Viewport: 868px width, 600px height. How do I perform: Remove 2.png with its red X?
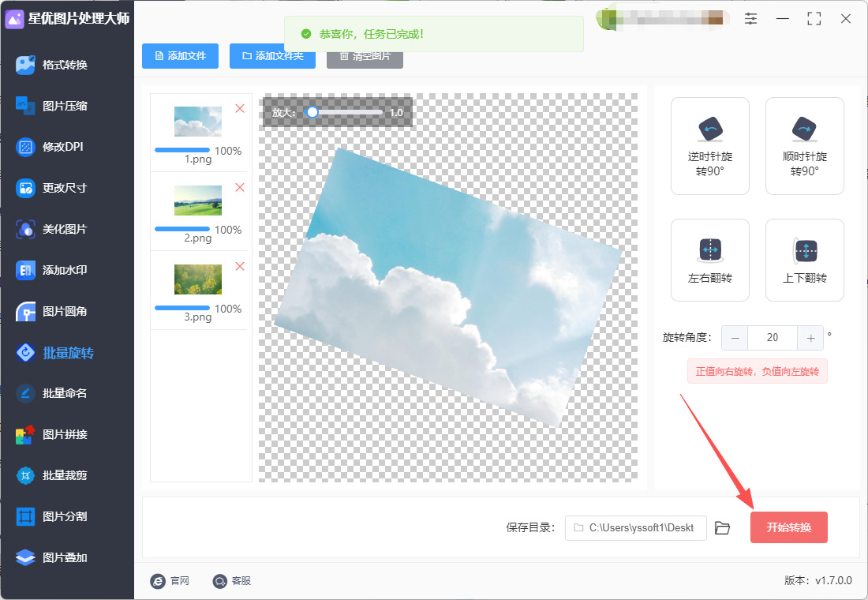click(x=240, y=187)
